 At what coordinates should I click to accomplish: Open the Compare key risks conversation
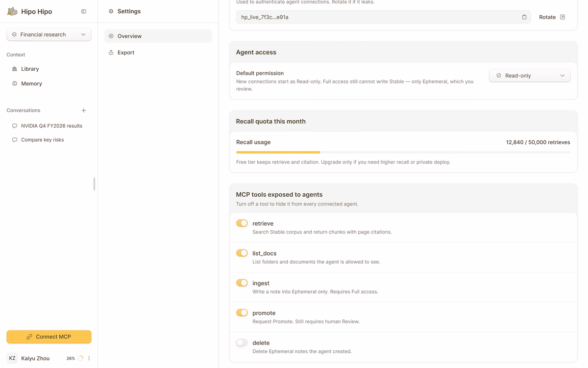(x=49, y=140)
